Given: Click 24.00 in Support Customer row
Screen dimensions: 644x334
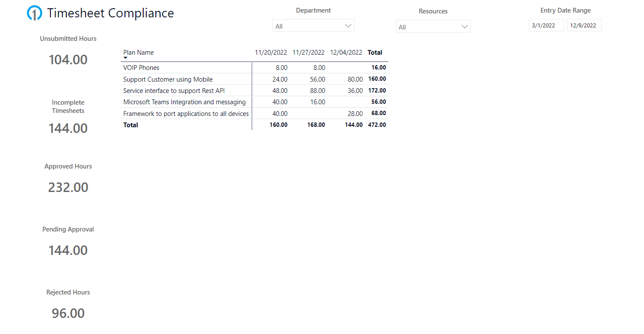Looking at the screenshot, I should click(x=280, y=79).
